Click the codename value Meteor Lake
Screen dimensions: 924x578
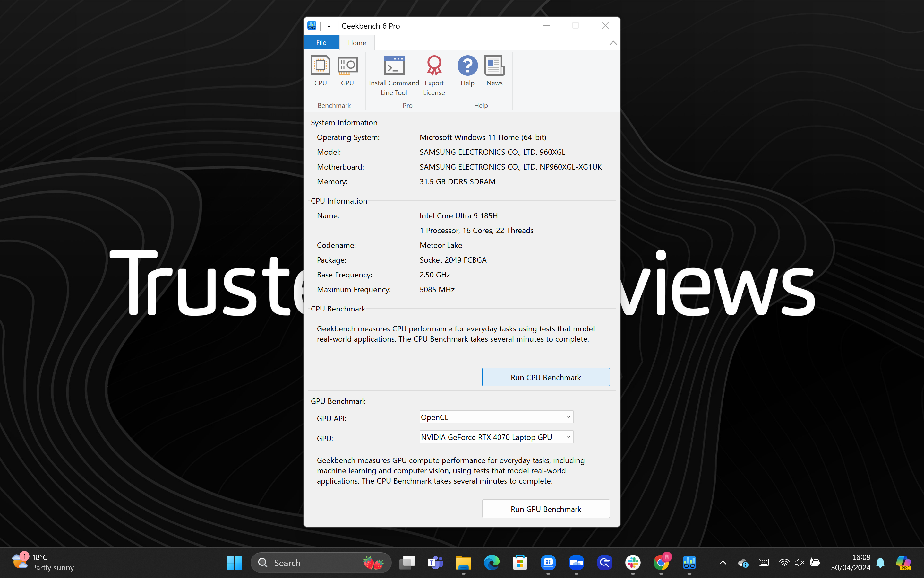pyautogui.click(x=441, y=245)
